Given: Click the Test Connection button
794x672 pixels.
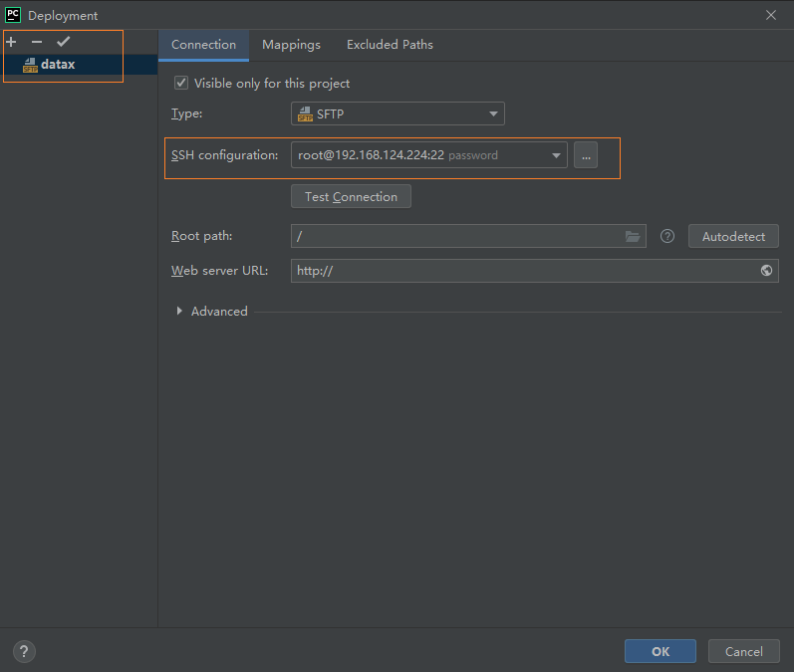Looking at the screenshot, I should [x=351, y=196].
